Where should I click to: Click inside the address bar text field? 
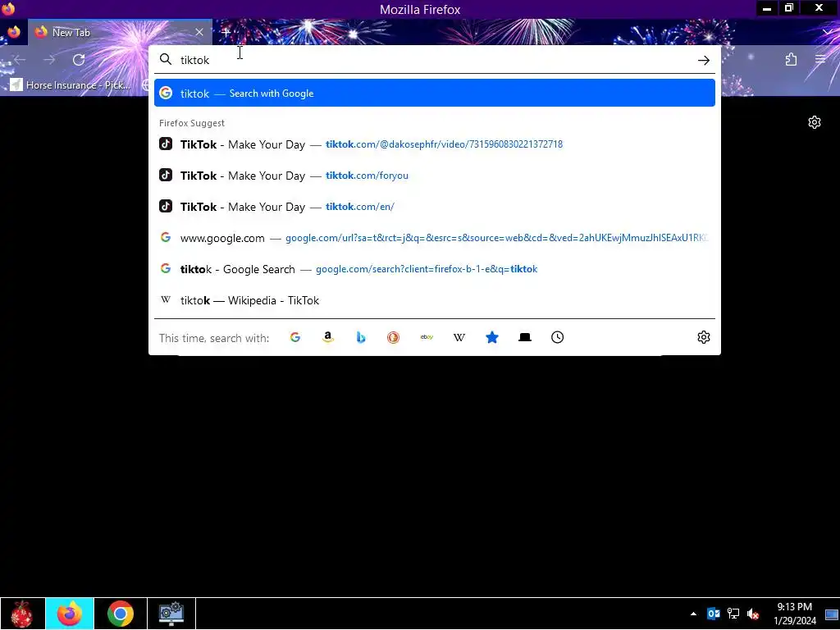pos(434,60)
